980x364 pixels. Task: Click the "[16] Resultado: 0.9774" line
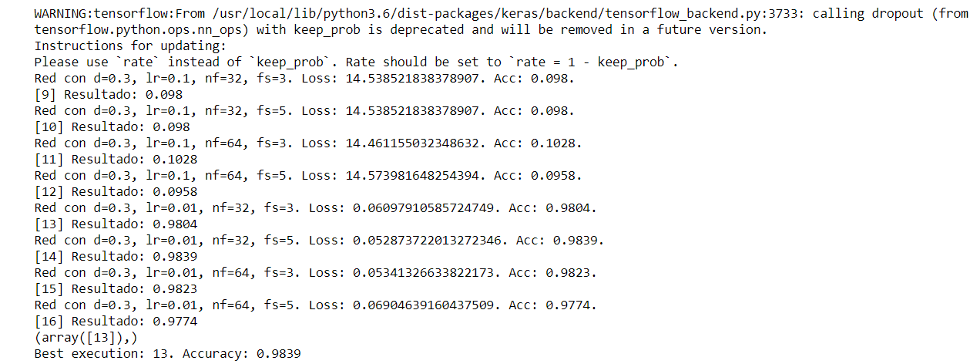tap(116, 321)
